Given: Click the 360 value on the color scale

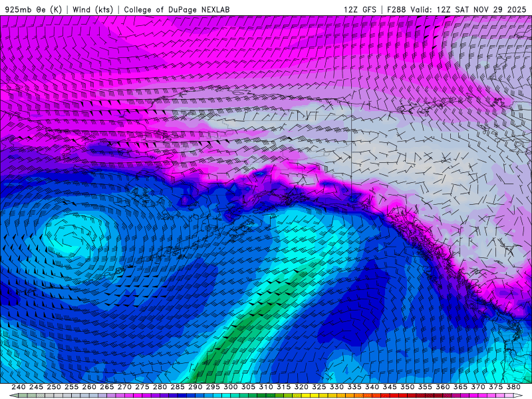Looking at the screenshot, I should (x=443, y=387).
